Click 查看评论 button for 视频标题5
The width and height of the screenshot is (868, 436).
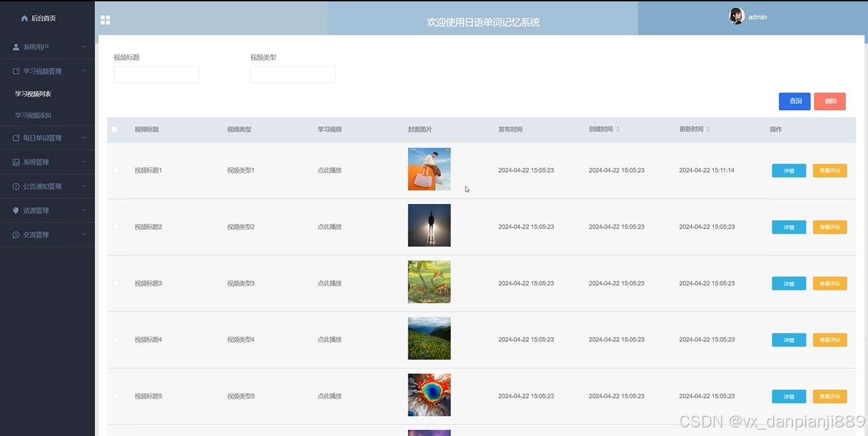tap(830, 397)
